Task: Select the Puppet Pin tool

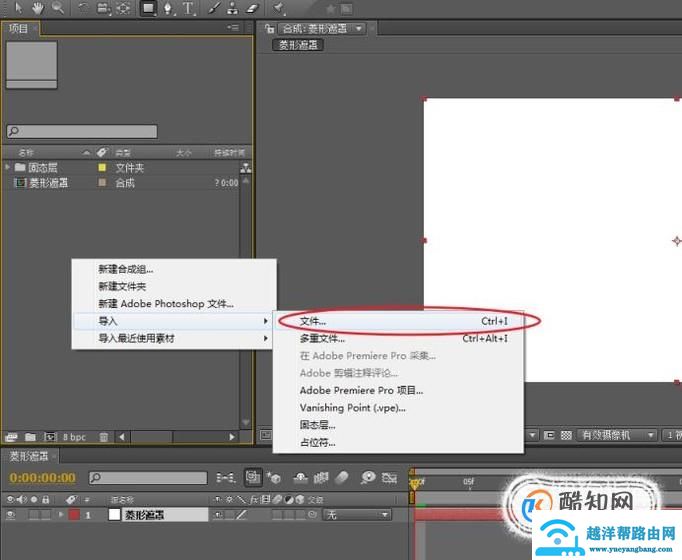Action: coord(278,8)
